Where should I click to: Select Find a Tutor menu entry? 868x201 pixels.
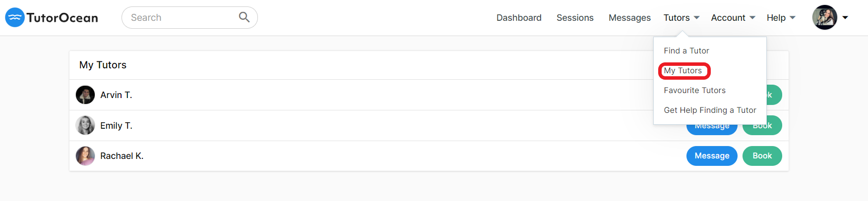pyautogui.click(x=686, y=50)
